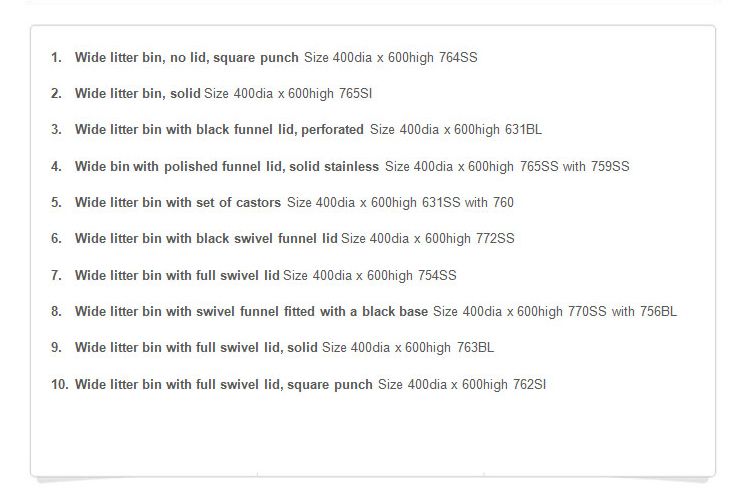Select 'Wide litter bin with full swivel lid, square punch'
Image resolution: width=747 pixels, height=500 pixels.
tap(223, 384)
